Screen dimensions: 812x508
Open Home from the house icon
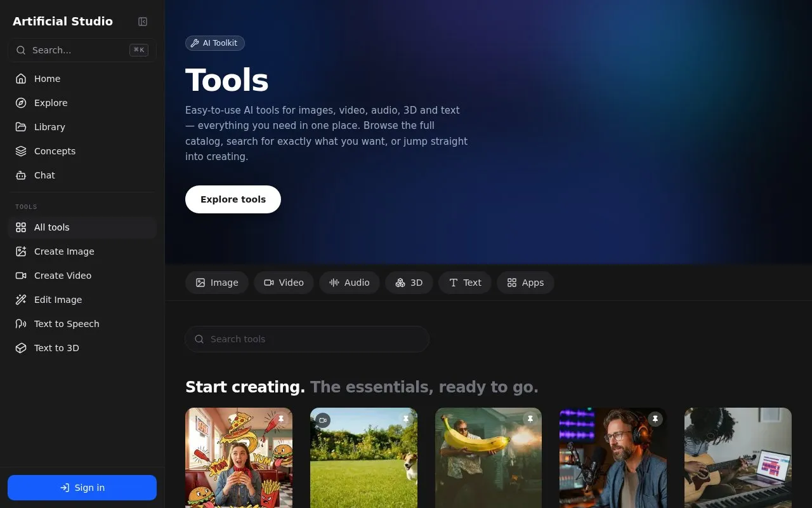tap(21, 79)
